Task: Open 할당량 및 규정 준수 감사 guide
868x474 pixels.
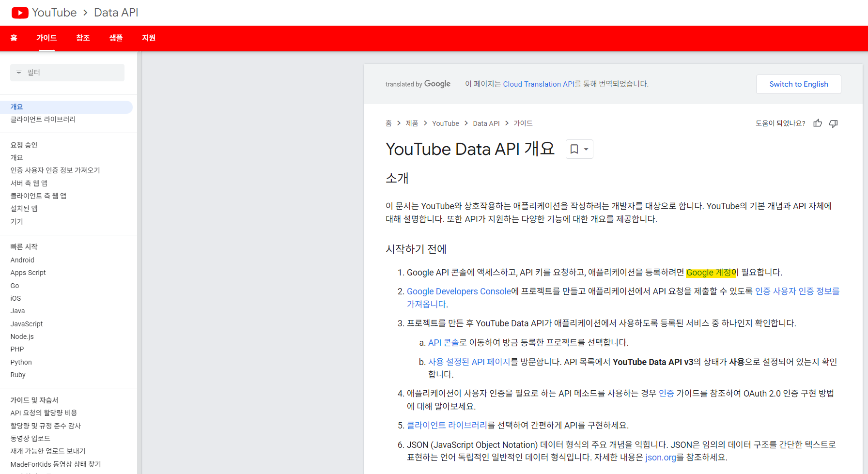Action: point(46,426)
